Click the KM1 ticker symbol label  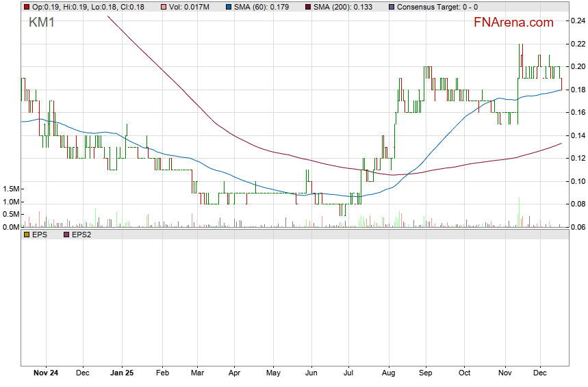pos(42,23)
